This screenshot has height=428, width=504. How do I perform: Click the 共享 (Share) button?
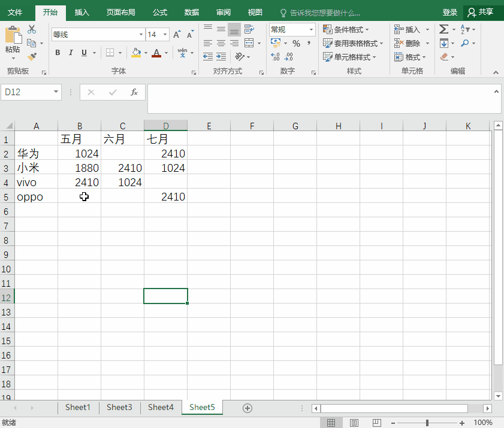[481, 12]
